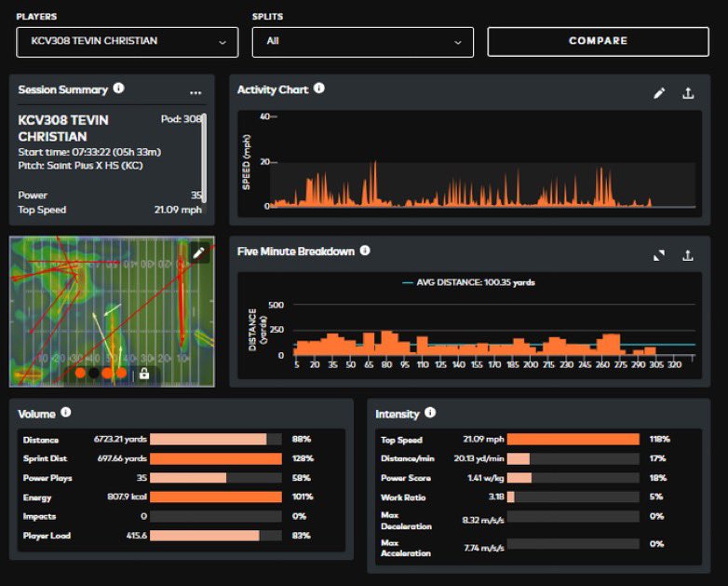Toggle the black dot on heatmap
This screenshot has width=728, height=586.
point(94,373)
